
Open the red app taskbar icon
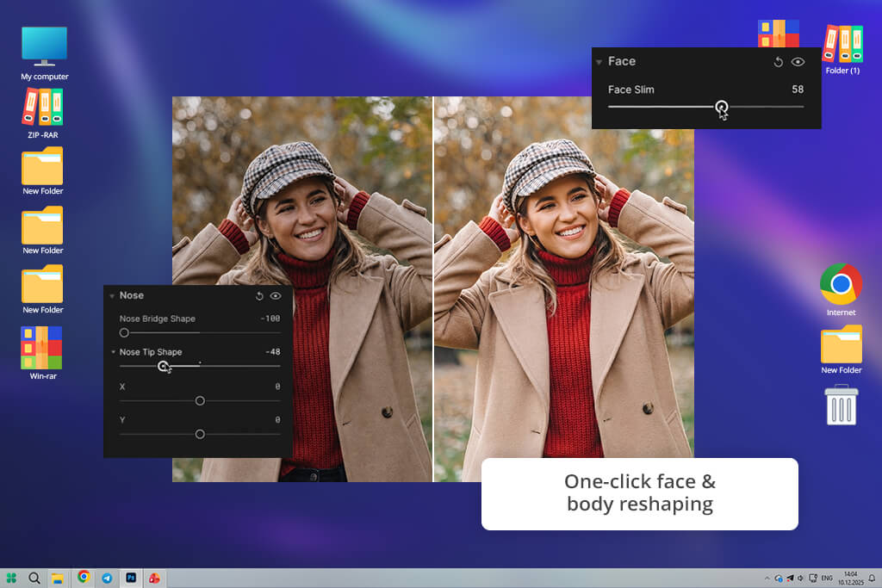(154, 578)
